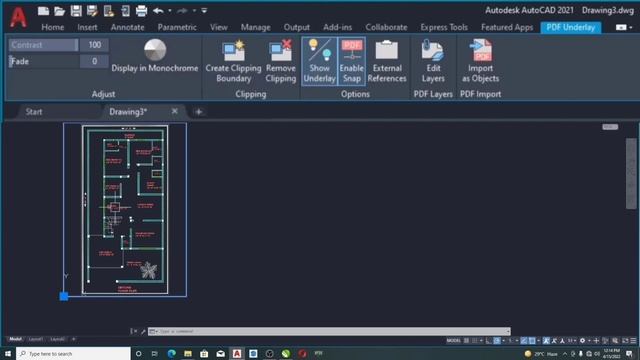Screen dimensions: 640x360
Task: Click the Plot printer icon
Action: pos(141,11)
